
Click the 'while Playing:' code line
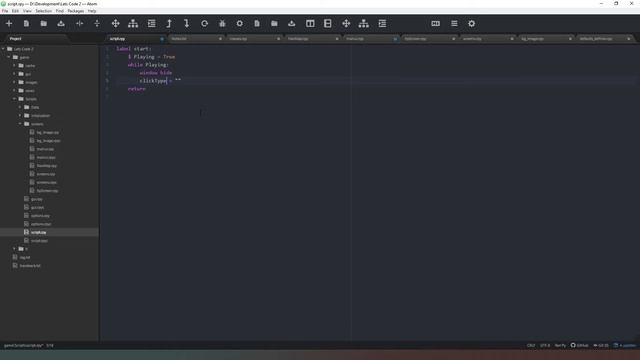pyautogui.click(x=148, y=65)
